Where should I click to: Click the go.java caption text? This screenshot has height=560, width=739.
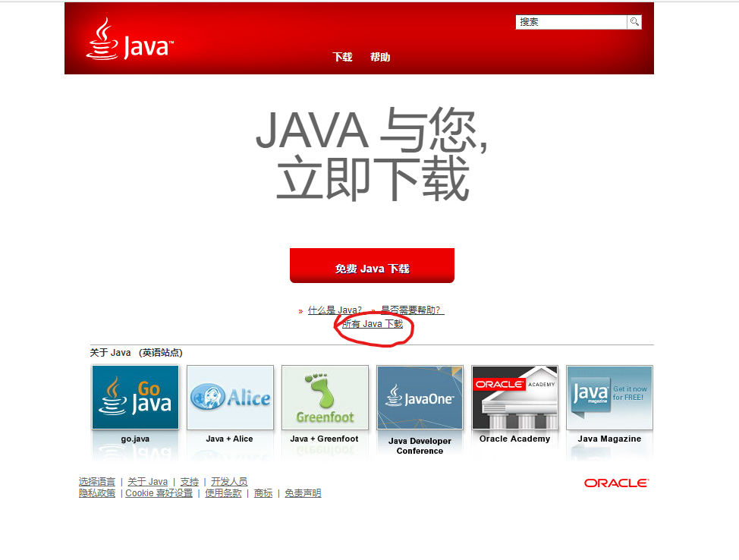click(135, 439)
